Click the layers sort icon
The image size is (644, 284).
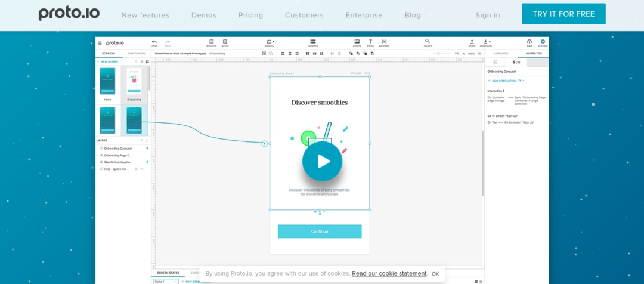pyautogui.click(x=147, y=141)
